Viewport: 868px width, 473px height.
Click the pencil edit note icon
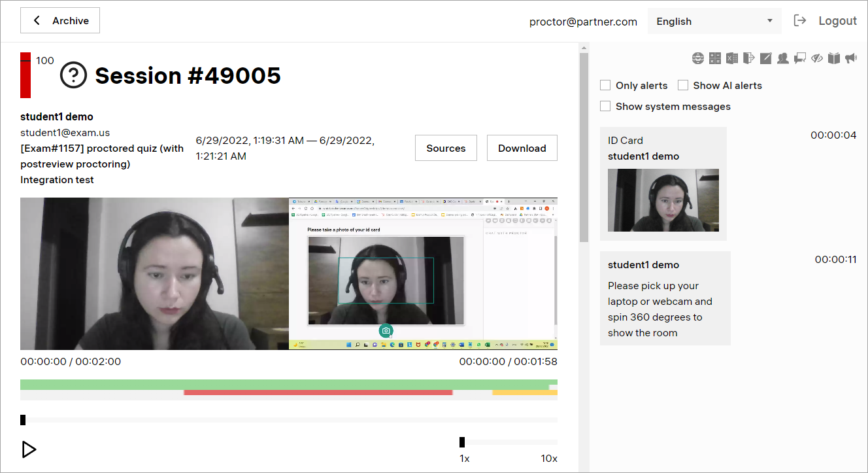pyautogui.click(x=766, y=58)
